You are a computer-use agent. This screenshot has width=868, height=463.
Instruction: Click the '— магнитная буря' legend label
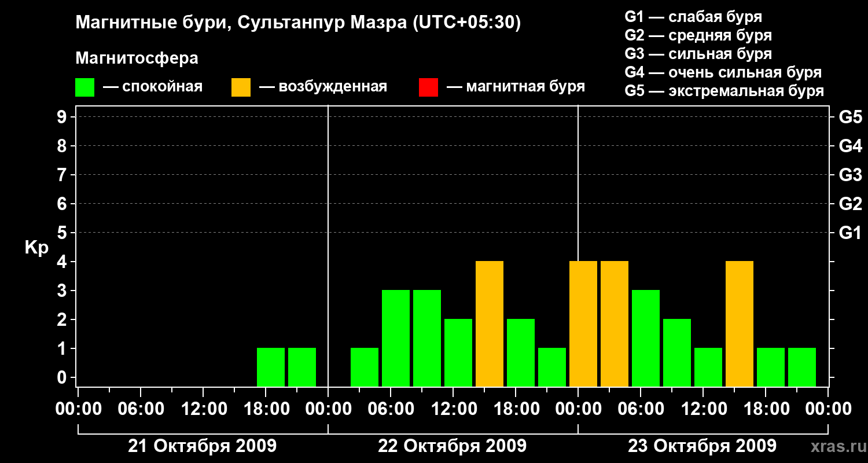point(516,87)
